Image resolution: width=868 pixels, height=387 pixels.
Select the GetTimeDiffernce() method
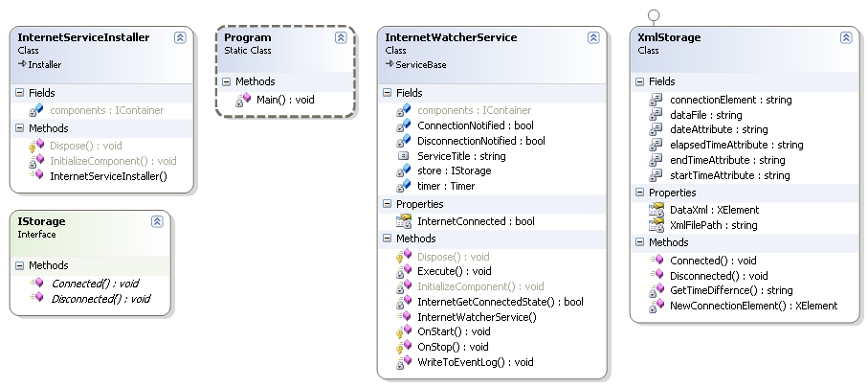point(718,290)
